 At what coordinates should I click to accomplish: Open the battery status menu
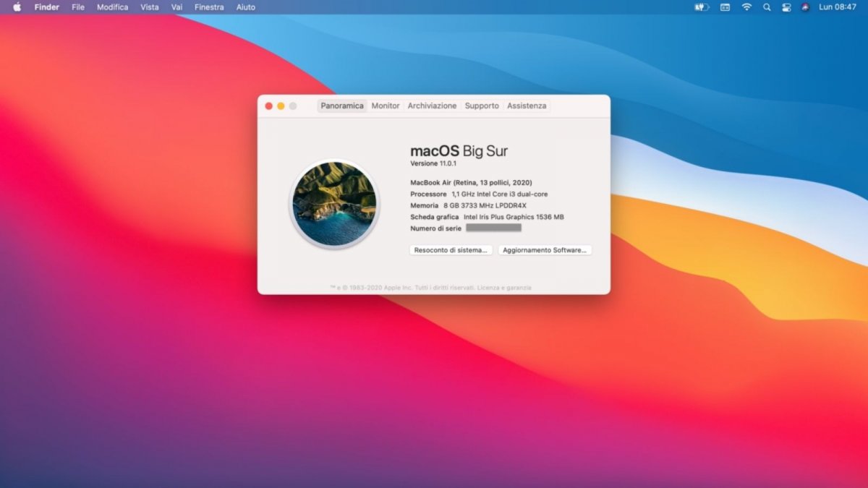click(700, 7)
